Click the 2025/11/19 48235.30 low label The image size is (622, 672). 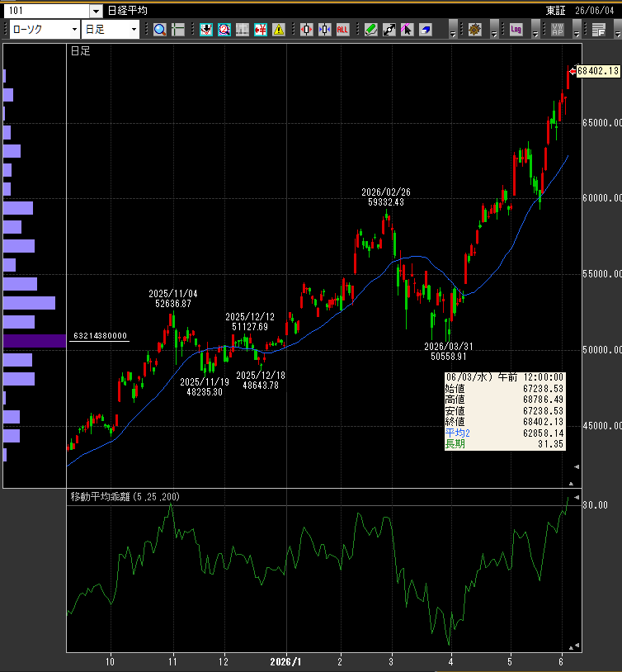tap(205, 387)
